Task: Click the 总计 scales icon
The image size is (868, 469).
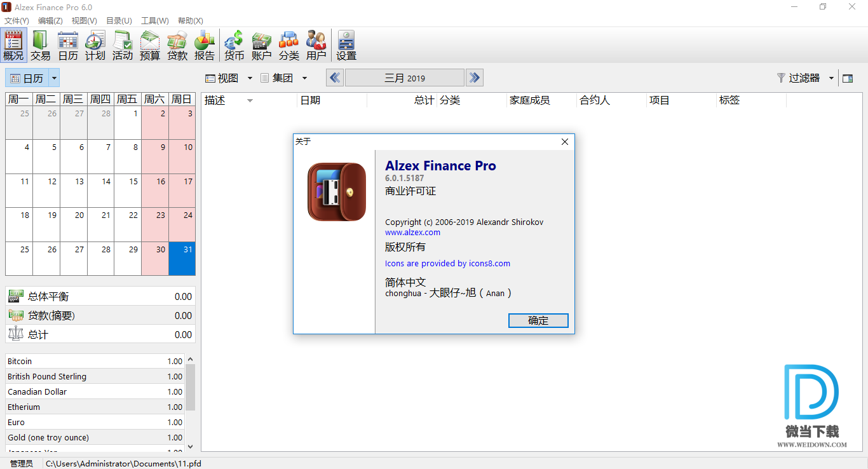Action: [x=16, y=334]
